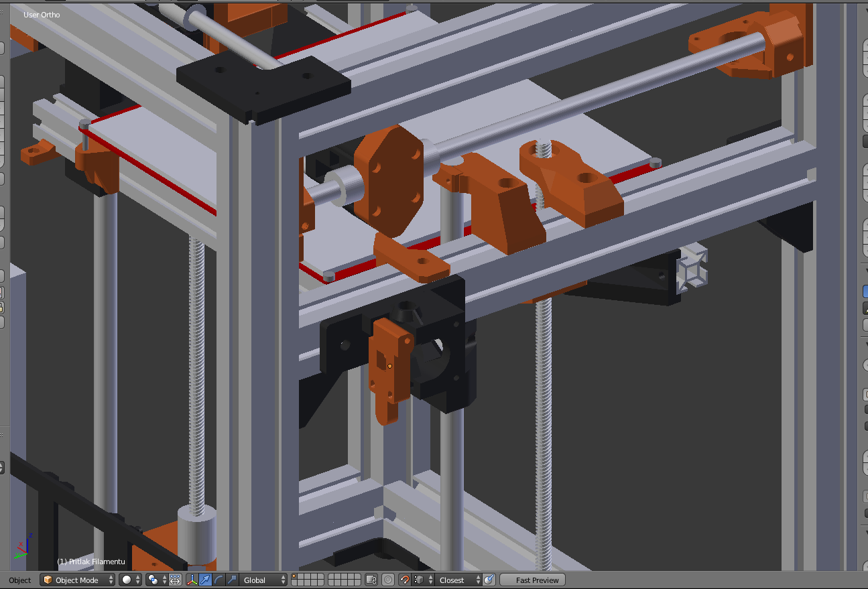This screenshot has width=868, height=589.
Task: Toggle the snap magnet icon
Action: [405, 580]
